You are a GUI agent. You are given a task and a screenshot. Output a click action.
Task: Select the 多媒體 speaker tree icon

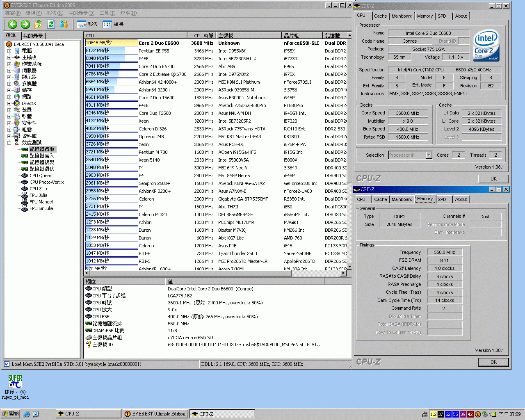tap(17, 84)
